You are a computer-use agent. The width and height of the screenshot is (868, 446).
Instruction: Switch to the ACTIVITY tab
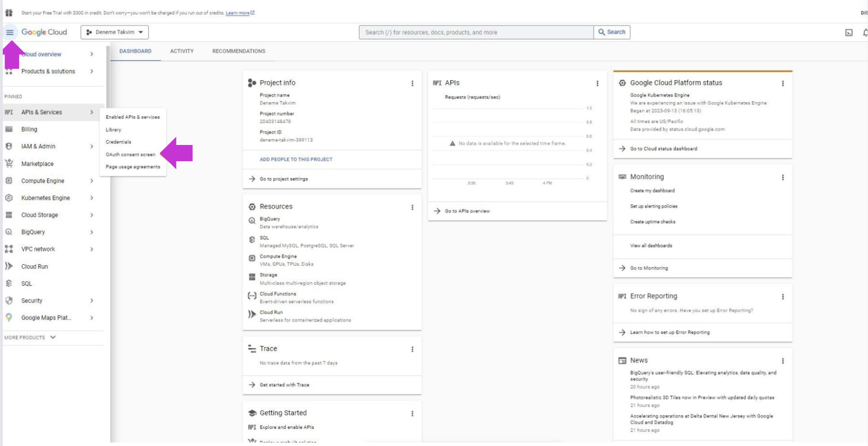[182, 51]
